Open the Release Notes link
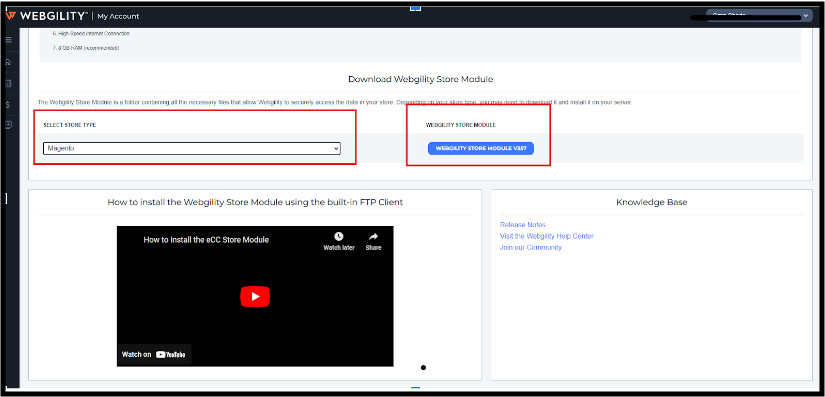 click(x=522, y=225)
